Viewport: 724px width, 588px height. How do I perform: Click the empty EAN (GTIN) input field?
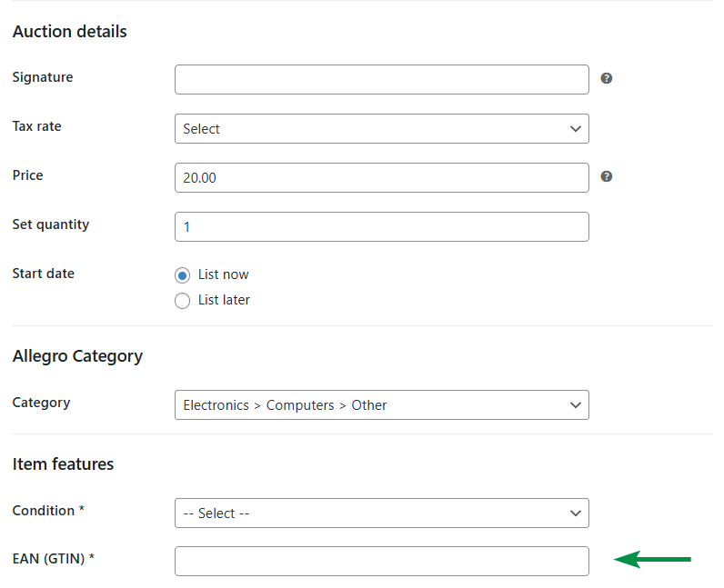click(381, 562)
